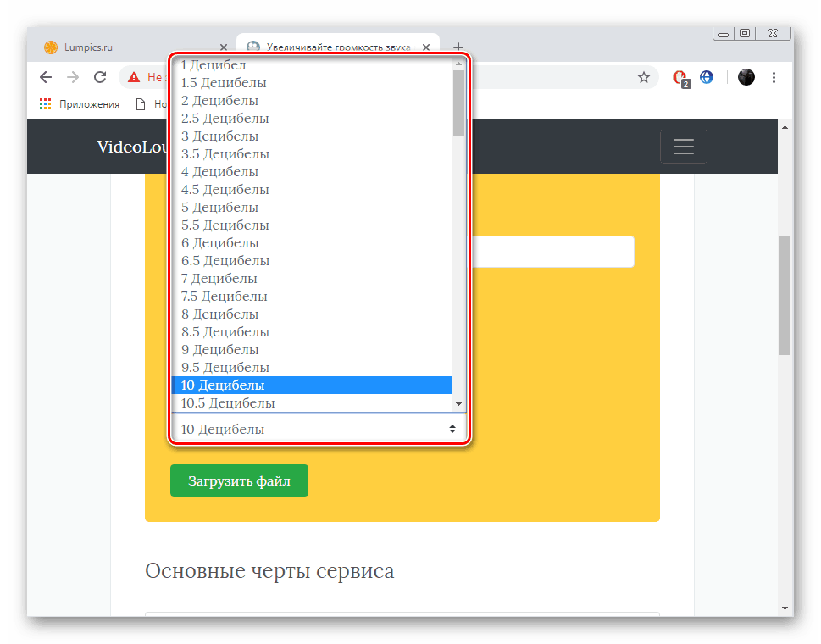Minimize the browser window
The height and width of the screenshot is (644, 821).
click(724, 34)
